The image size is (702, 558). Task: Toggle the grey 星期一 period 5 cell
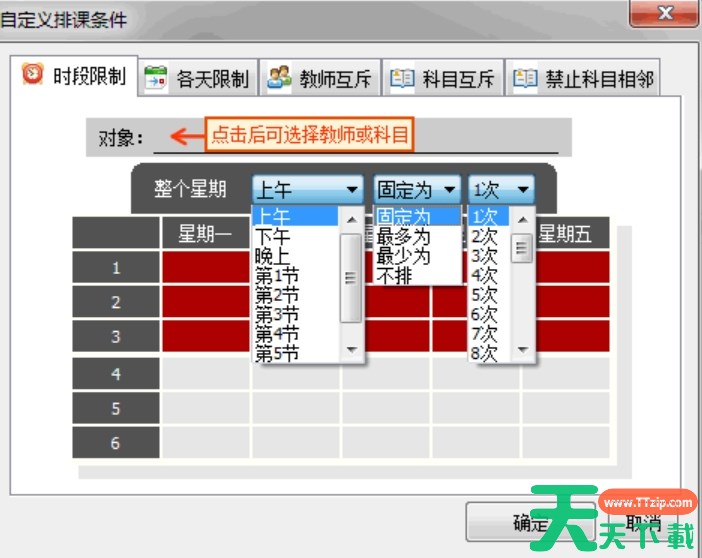pos(206,408)
